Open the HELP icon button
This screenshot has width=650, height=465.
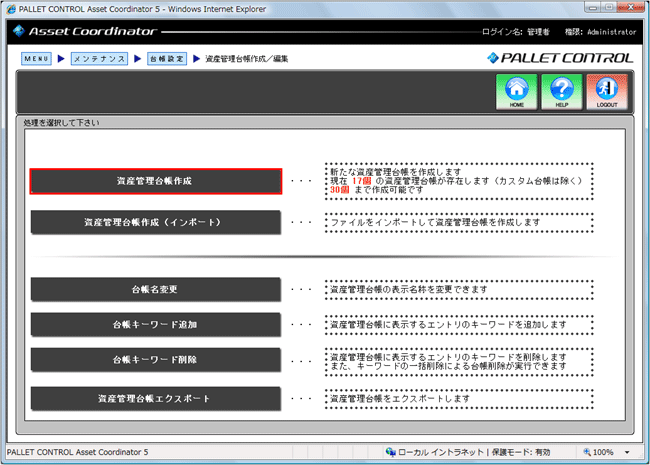click(562, 92)
